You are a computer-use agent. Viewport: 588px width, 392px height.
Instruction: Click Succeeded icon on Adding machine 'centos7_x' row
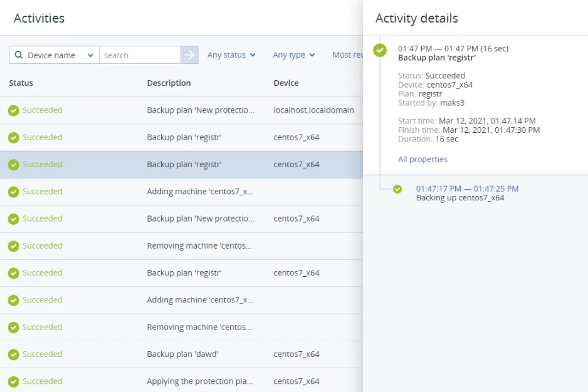point(14,191)
